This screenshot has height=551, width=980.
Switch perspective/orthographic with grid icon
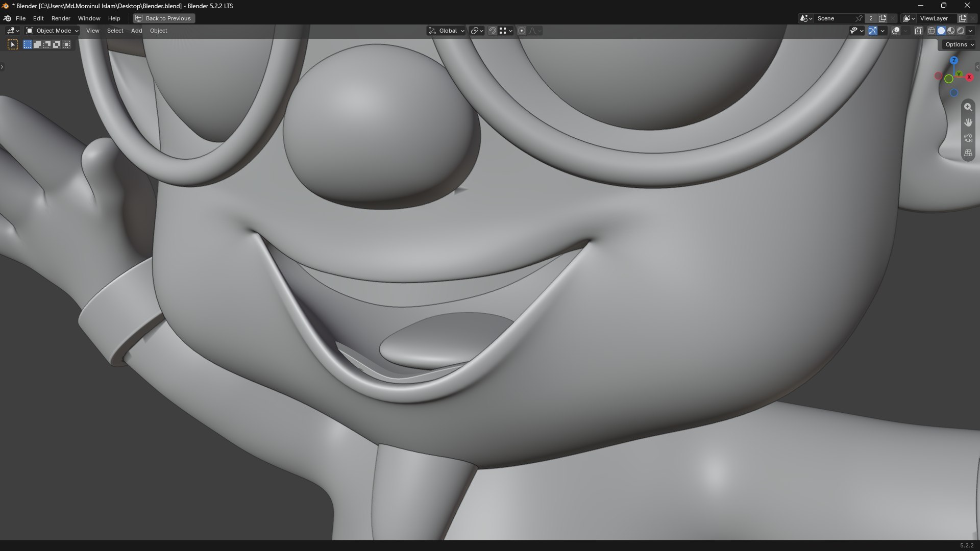pyautogui.click(x=968, y=153)
